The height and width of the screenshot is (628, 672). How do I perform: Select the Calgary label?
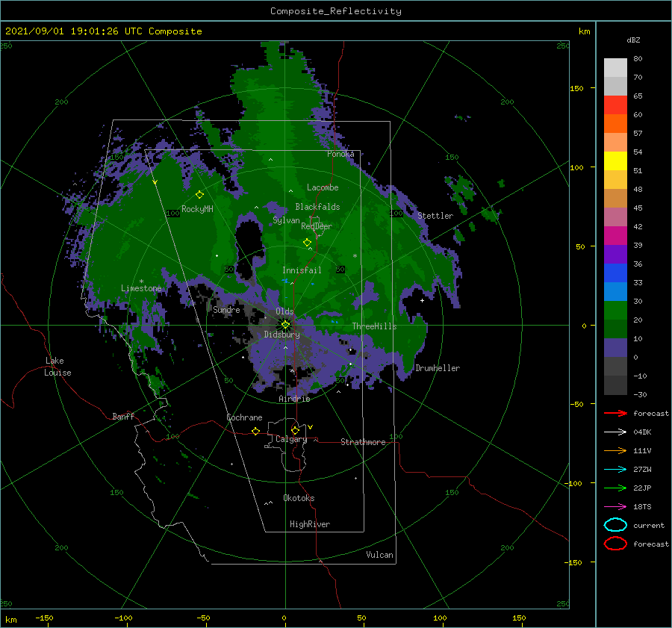(x=291, y=439)
